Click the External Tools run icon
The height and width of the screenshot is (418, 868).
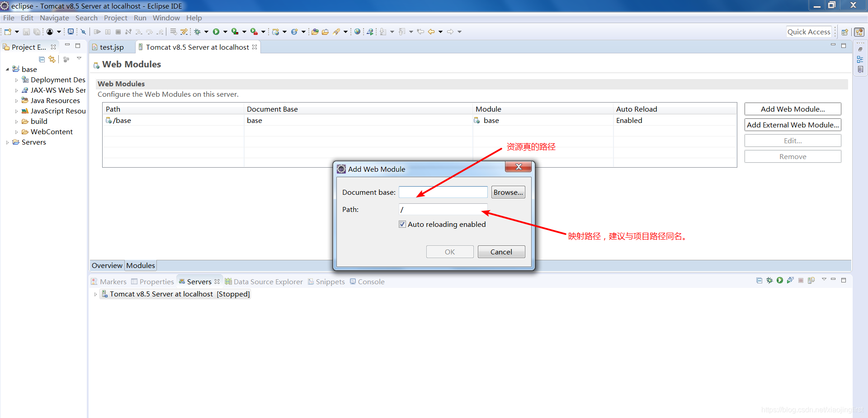[254, 32]
